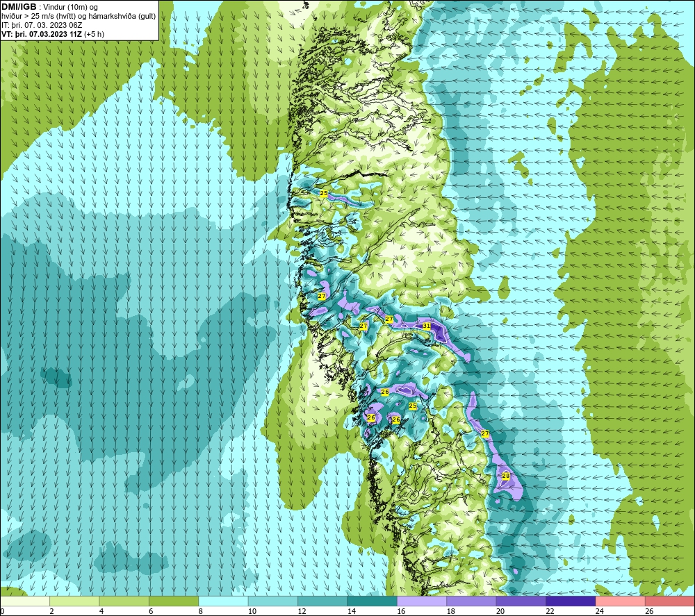Click the legend scale number 6
695x616 pixels.
[151, 611]
